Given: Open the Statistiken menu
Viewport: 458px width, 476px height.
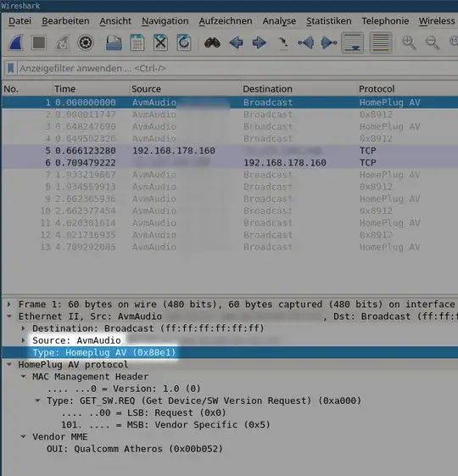Looking at the screenshot, I should tap(329, 21).
